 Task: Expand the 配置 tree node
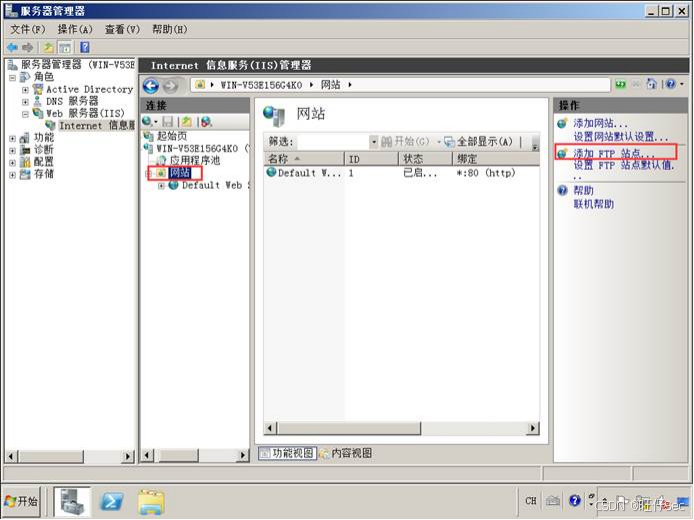[12, 162]
